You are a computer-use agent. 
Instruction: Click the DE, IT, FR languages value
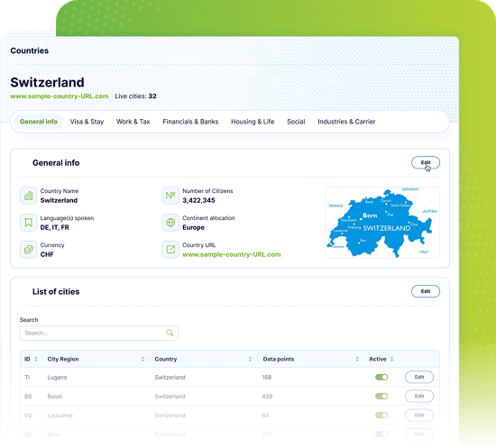point(54,228)
